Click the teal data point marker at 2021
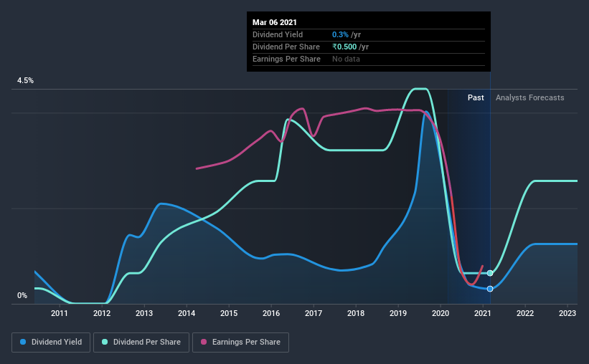Screen dimensions: 589x364 490,273
